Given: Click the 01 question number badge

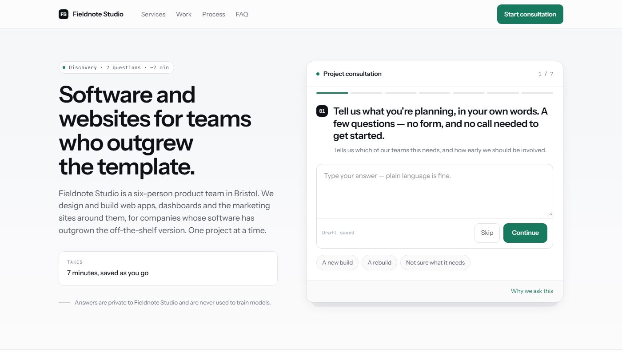Looking at the screenshot, I should tap(322, 111).
